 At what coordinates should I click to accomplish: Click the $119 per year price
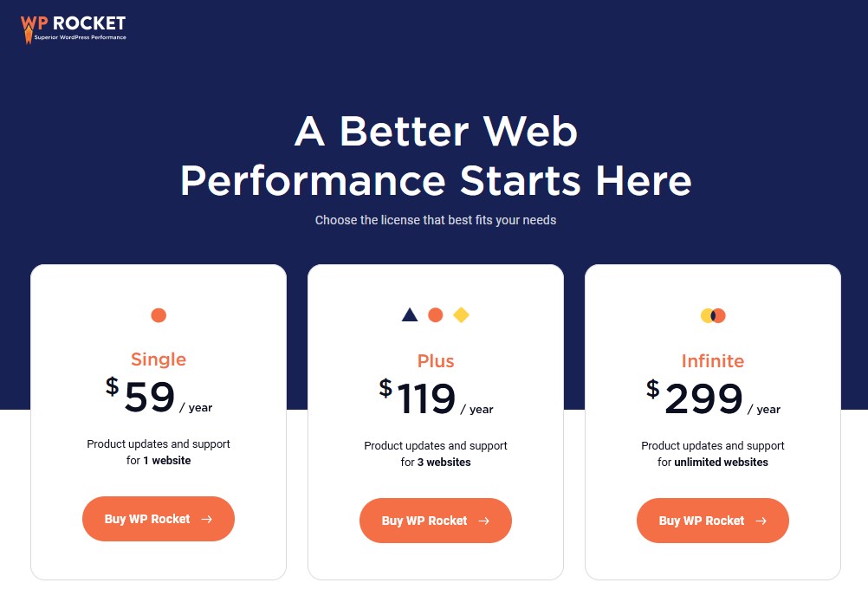tap(436, 398)
